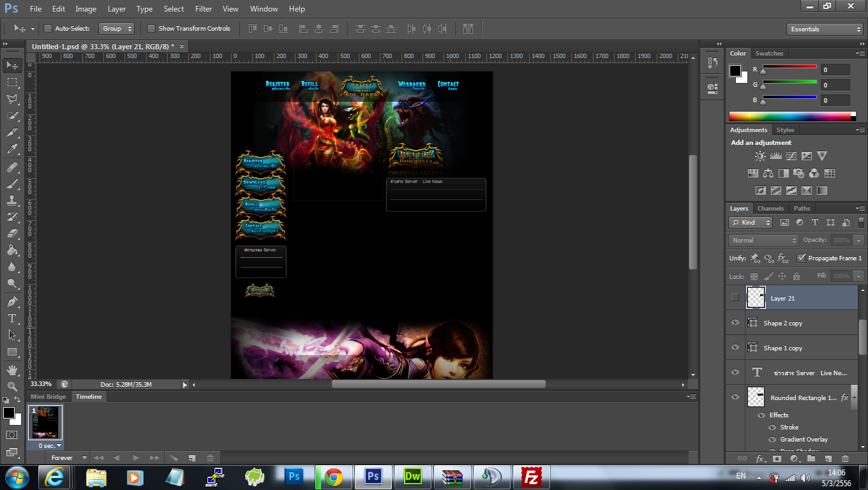
Task: Open Google Chrome from the taskbar
Action: click(333, 477)
